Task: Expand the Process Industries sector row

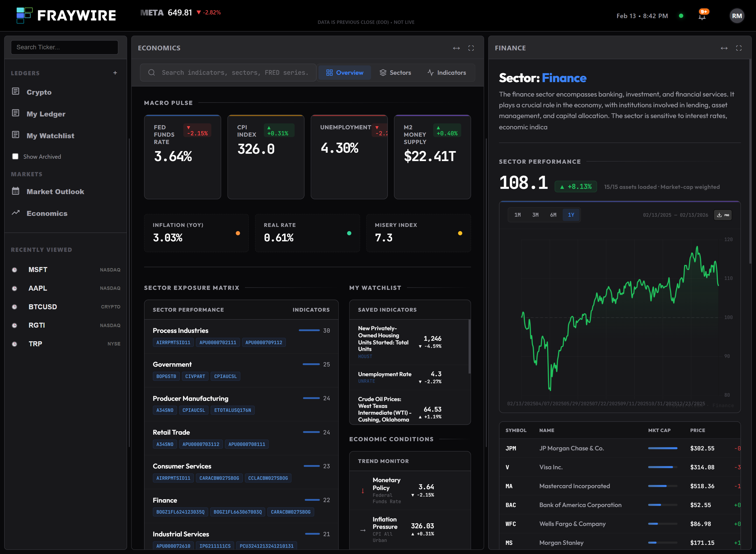Action: [x=181, y=331]
